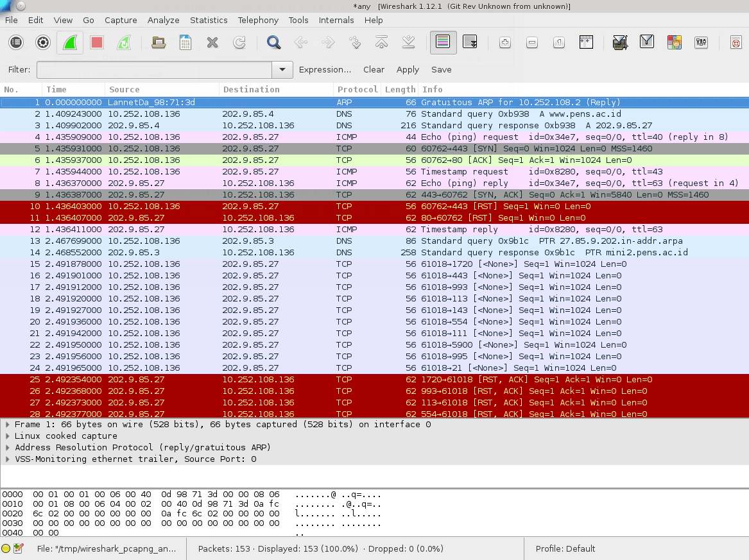
Task: Save the current filter
Action: [442, 70]
